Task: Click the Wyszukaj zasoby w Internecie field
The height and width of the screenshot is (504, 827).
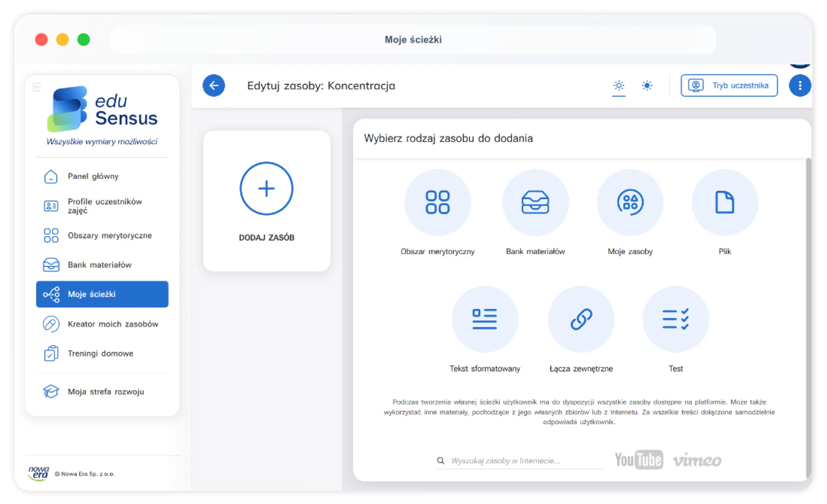Action: tap(520, 461)
